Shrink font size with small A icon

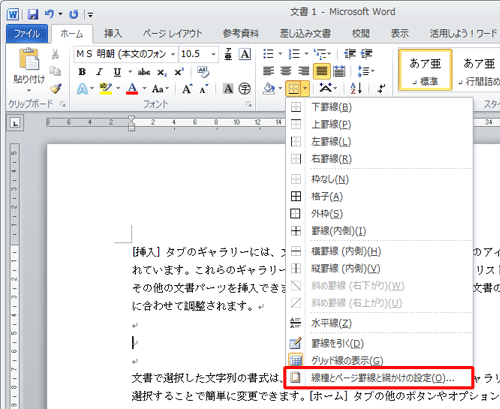click(204, 89)
